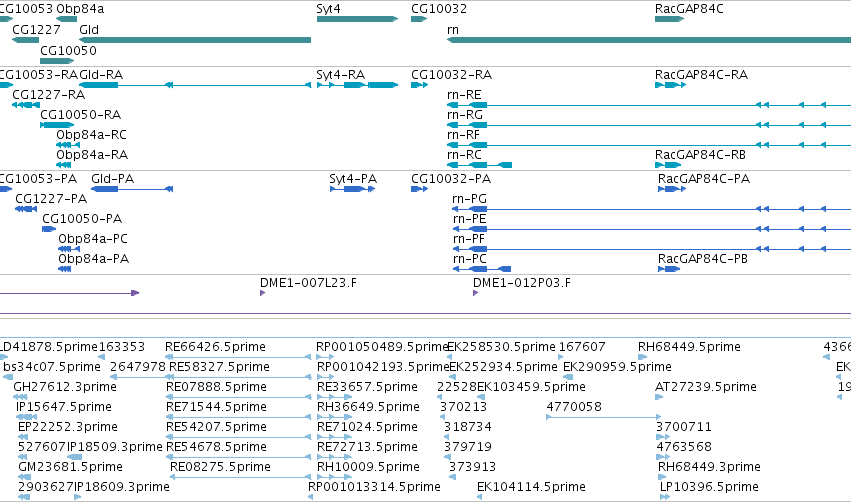Click the RP001050489.5prime EST label
The width and height of the screenshot is (851, 502).
click(x=382, y=347)
